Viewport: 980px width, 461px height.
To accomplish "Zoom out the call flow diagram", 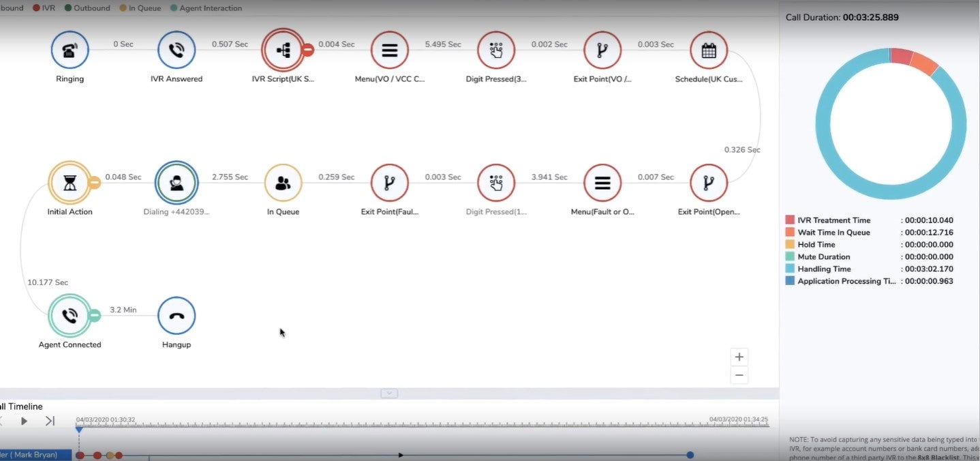I will pyautogui.click(x=739, y=375).
